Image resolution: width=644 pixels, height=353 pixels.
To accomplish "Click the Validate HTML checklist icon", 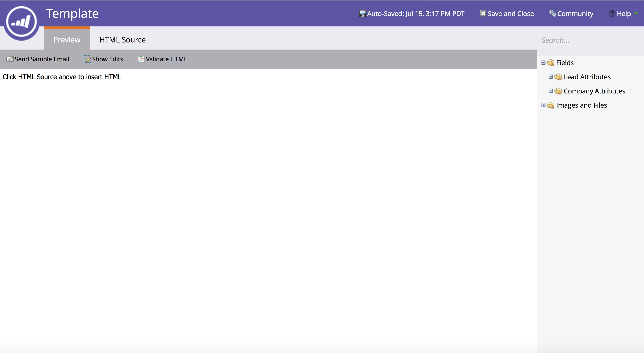I will [141, 59].
